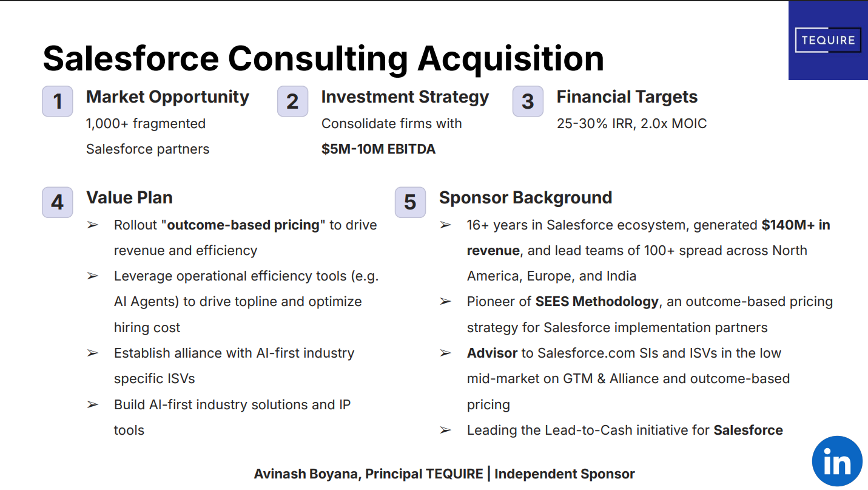Click the "Avinash Boyana, Principal TEQUIRE" footer
This screenshot has width=868, height=490.
click(368, 474)
